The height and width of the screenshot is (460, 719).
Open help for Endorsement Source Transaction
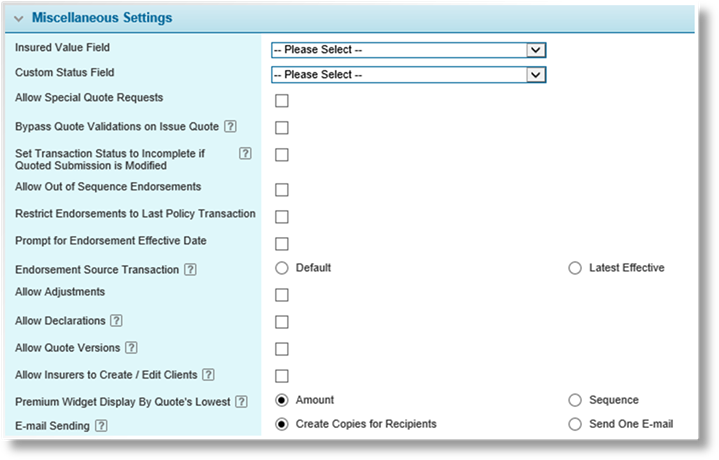[x=190, y=269]
